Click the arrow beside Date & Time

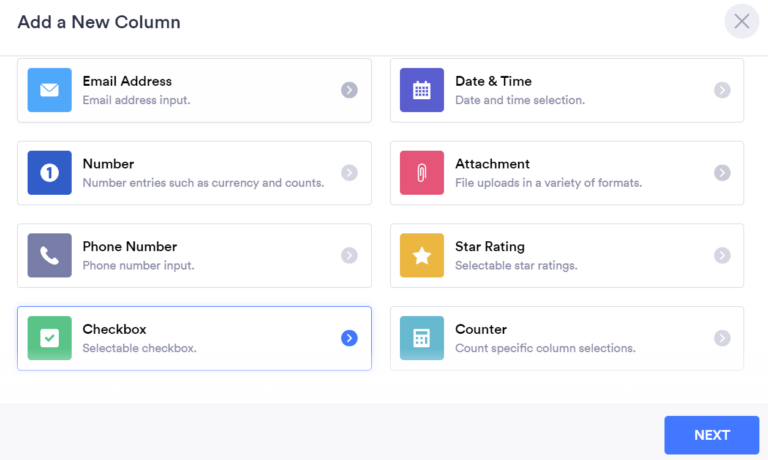722,90
